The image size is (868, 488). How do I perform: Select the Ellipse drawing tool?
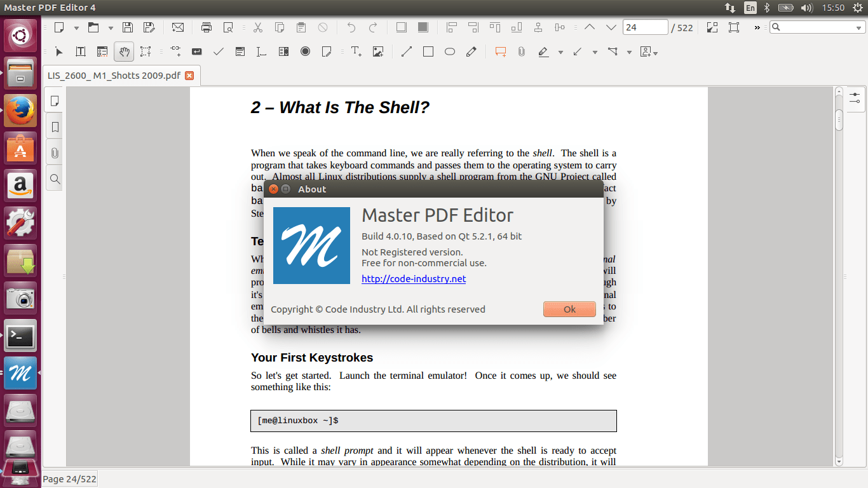click(450, 51)
